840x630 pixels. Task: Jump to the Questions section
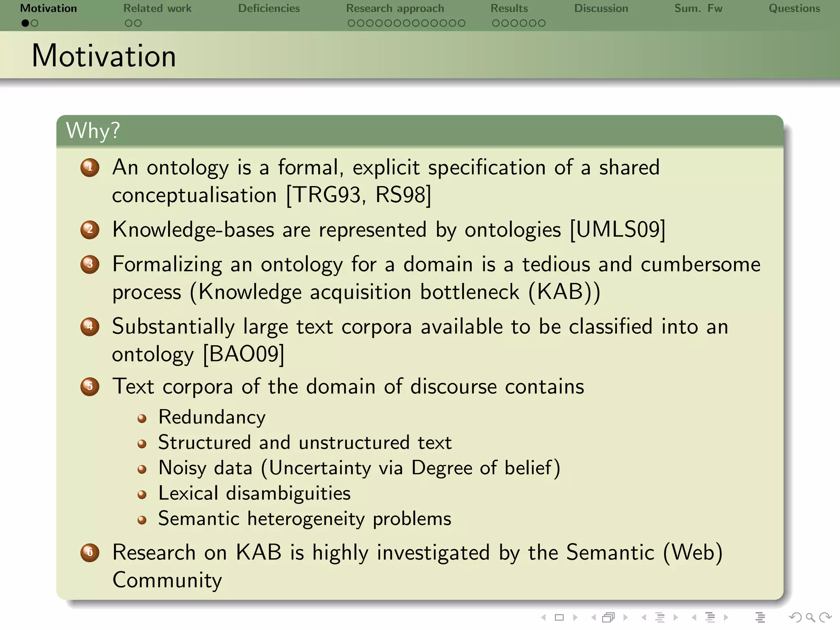tap(794, 8)
